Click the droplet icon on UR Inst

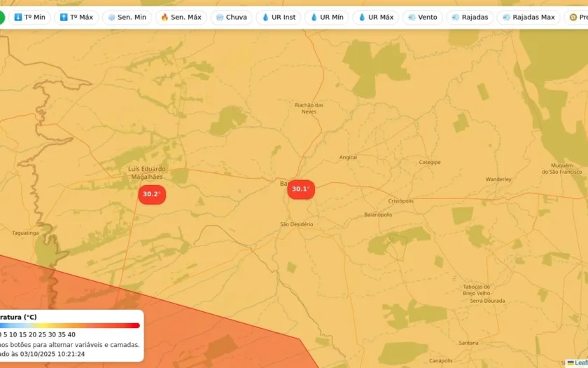(x=265, y=18)
